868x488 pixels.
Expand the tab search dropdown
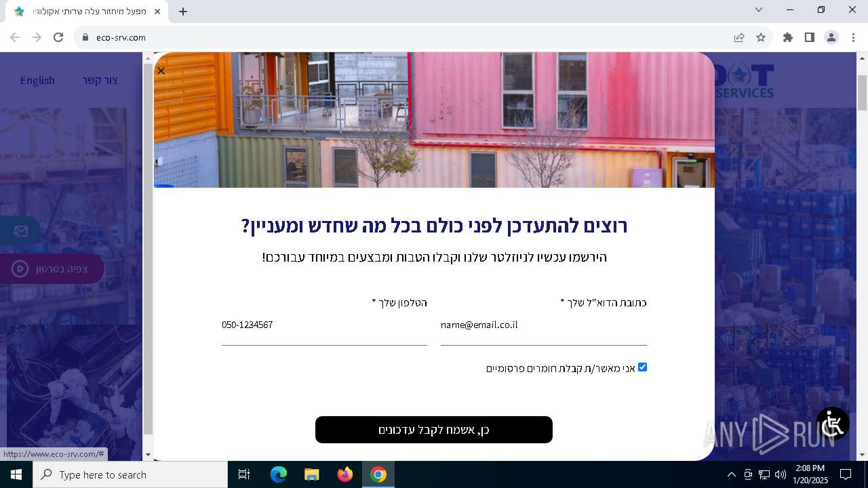(759, 9)
